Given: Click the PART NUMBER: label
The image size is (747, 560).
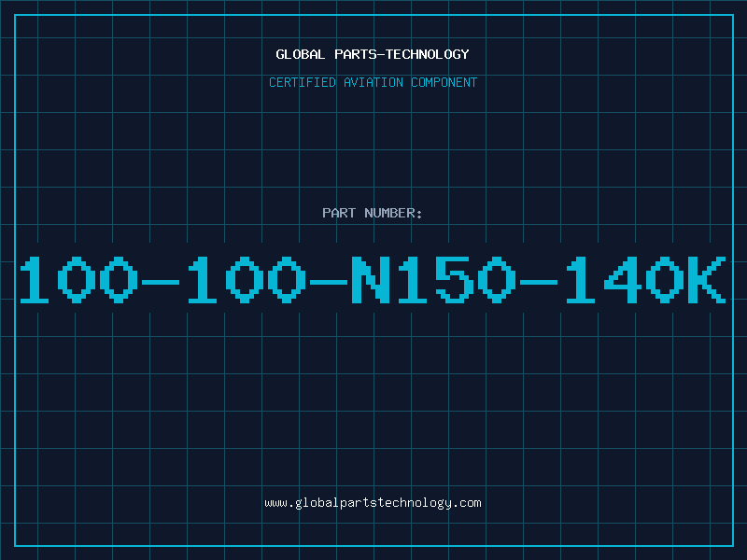Looking at the screenshot, I should [x=373, y=213].
